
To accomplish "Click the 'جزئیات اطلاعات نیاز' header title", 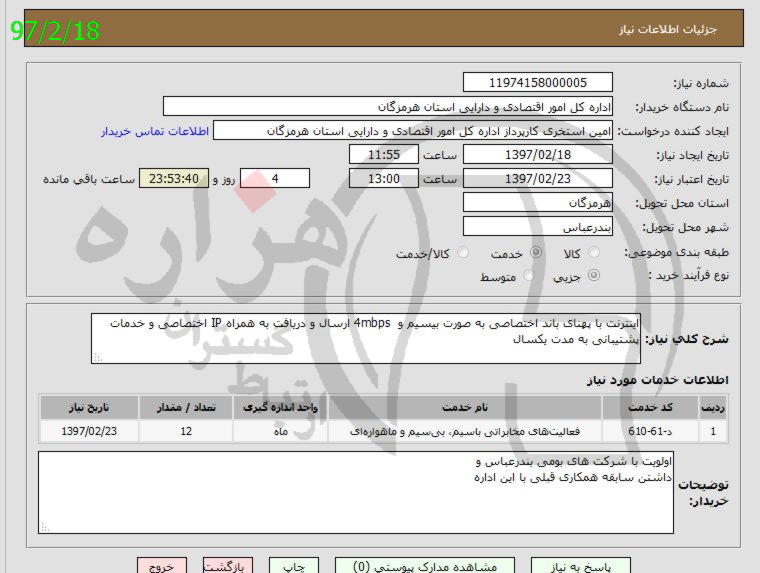I will tap(667, 30).
